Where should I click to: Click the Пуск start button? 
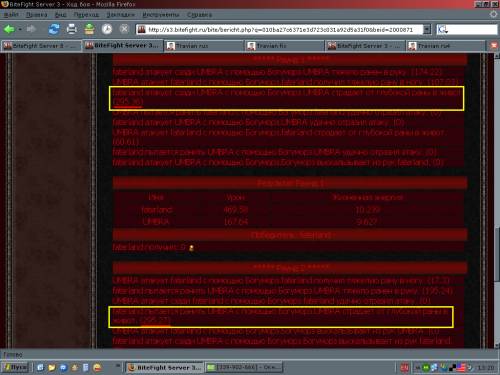(x=15, y=367)
